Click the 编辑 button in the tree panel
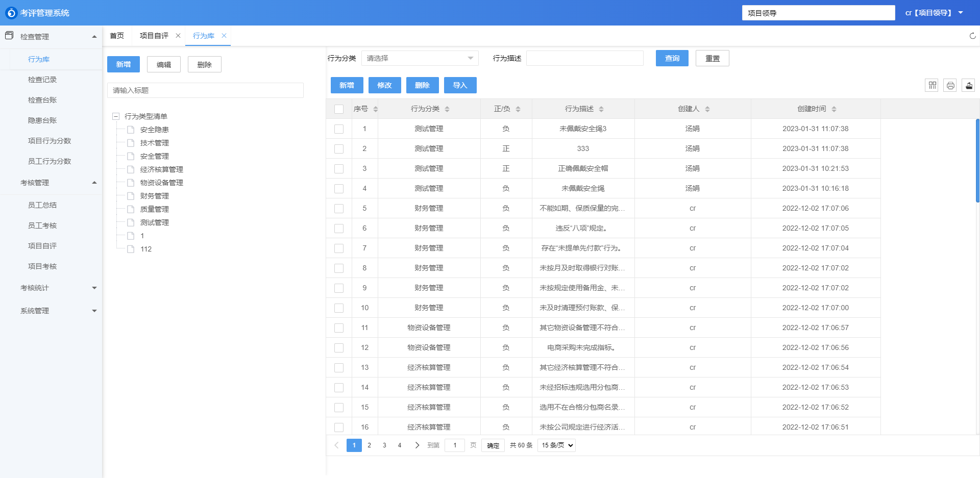The height and width of the screenshot is (478, 980). pyautogui.click(x=164, y=64)
